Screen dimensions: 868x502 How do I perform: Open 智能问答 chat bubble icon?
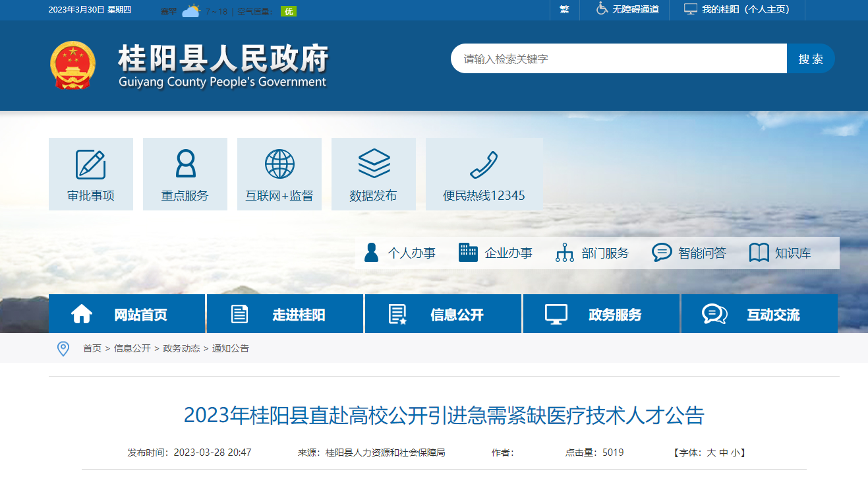[x=662, y=253]
